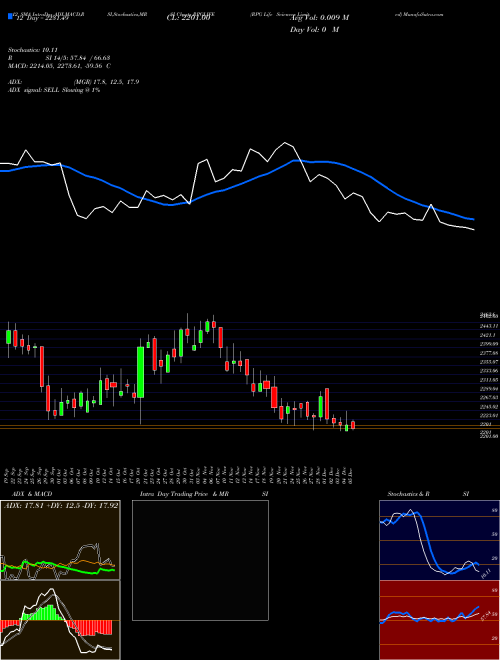Click the empty intraday price chart box
This screenshot has width=500, height=660.
pos(200,560)
